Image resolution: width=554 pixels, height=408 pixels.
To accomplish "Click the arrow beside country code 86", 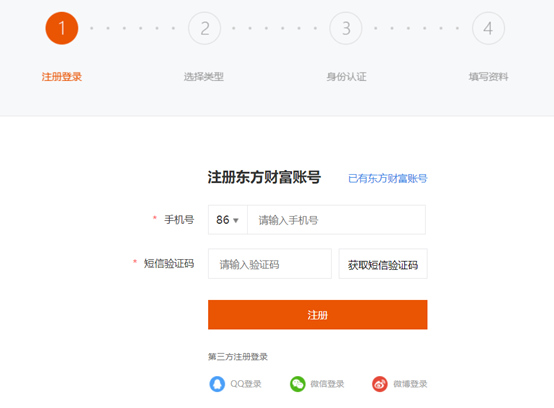I will [236, 220].
